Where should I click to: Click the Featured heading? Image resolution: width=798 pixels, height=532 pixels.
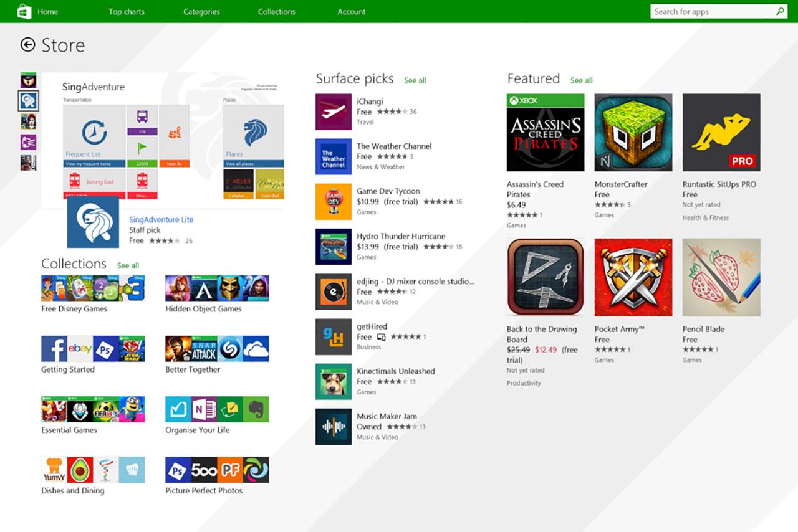click(x=534, y=78)
